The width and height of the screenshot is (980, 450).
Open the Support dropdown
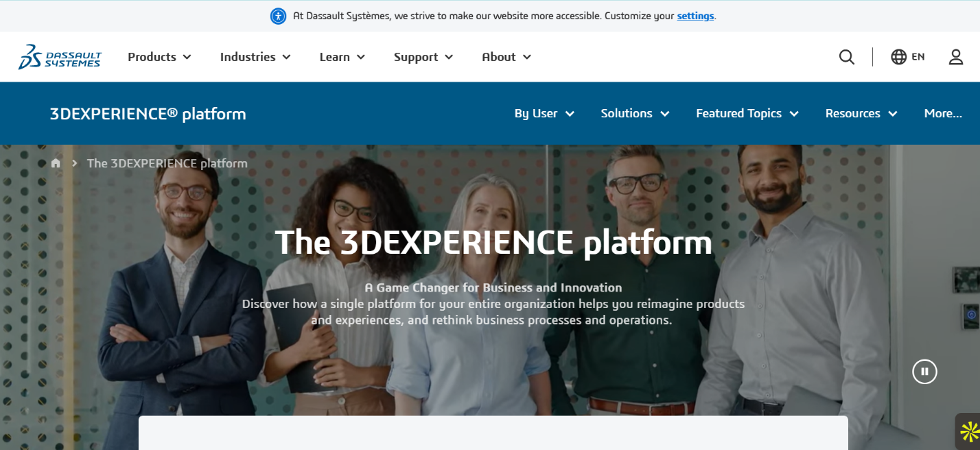tap(423, 57)
